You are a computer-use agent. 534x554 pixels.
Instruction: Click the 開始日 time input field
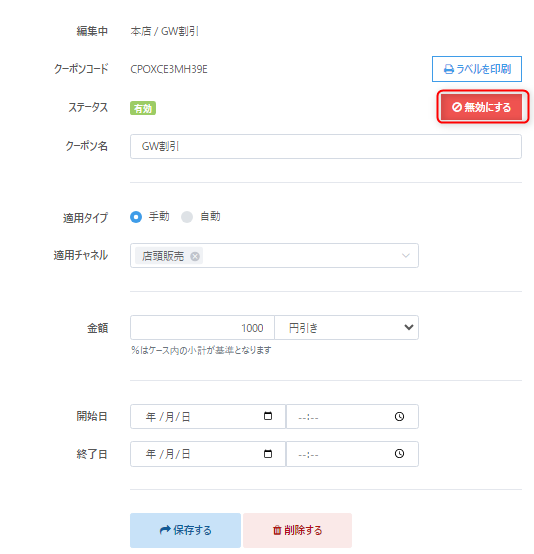click(352, 417)
